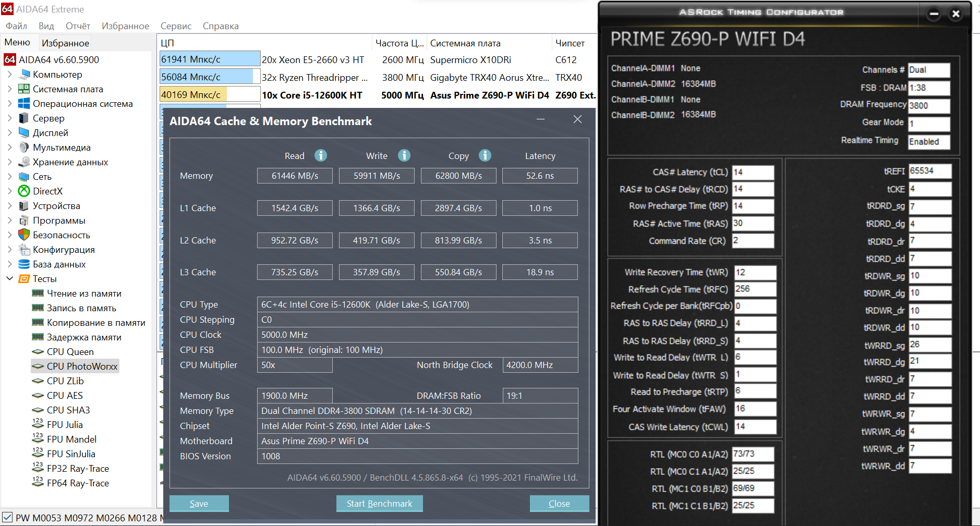Click the Command Rate (CR) field
This screenshot has width=980, height=526.
tap(753, 241)
